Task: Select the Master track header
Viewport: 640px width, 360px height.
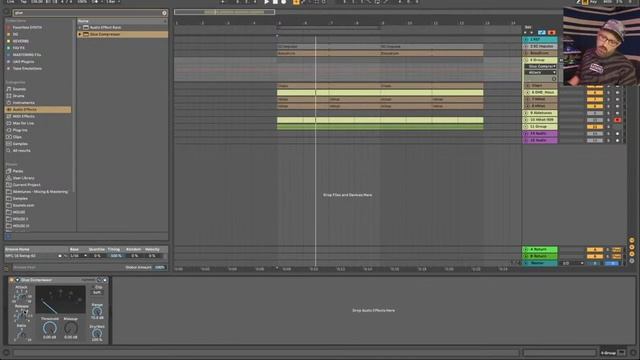Action: coord(540,263)
